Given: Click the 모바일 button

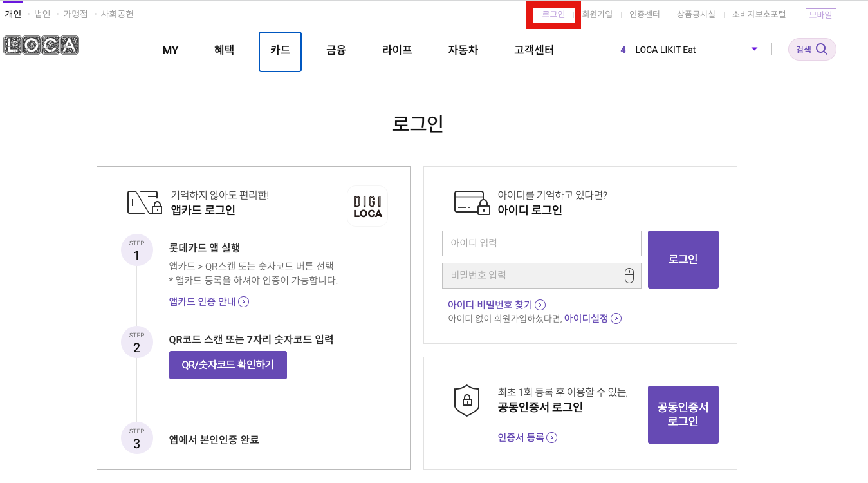Looking at the screenshot, I should click(820, 14).
